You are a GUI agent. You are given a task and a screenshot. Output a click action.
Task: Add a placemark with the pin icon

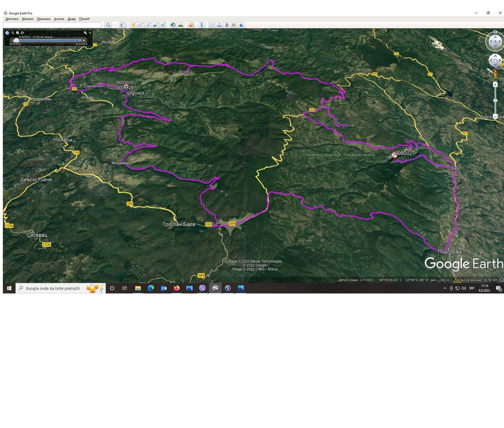coord(133,25)
